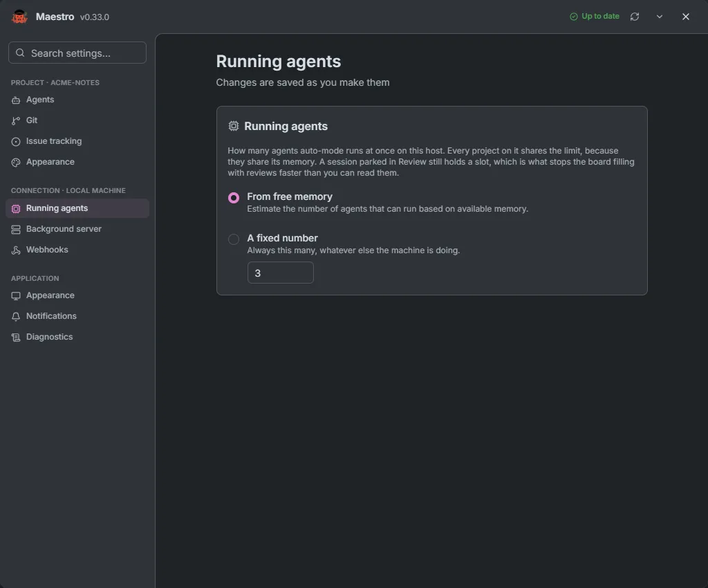Image resolution: width=708 pixels, height=588 pixels.
Task: Click the Search settings field
Action: tap(77, 53)
